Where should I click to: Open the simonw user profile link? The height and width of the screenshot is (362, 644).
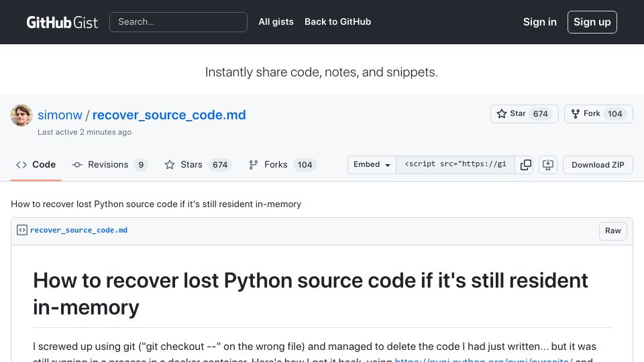tap(60, 115)
